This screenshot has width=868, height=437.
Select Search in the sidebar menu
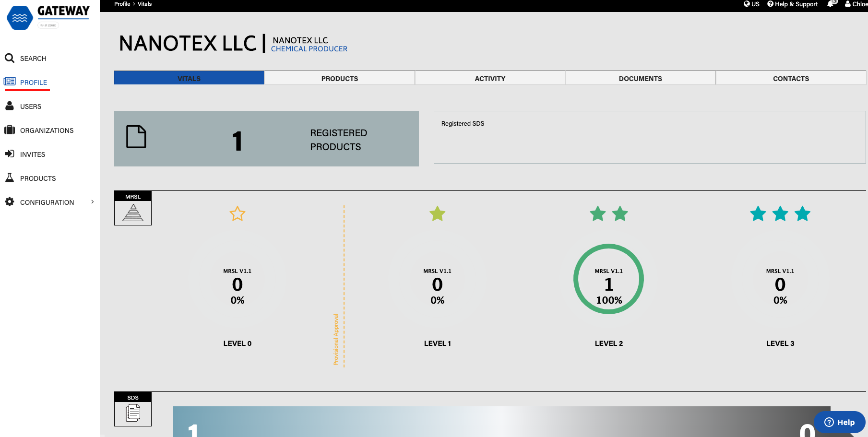pyautogui.click(x=33, y=59)
